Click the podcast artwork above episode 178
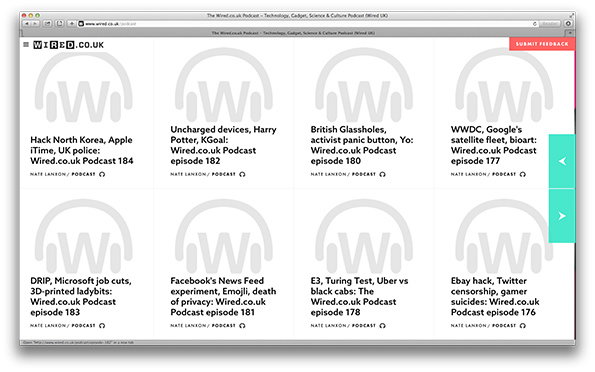595x372 pixels. [364, 236]
